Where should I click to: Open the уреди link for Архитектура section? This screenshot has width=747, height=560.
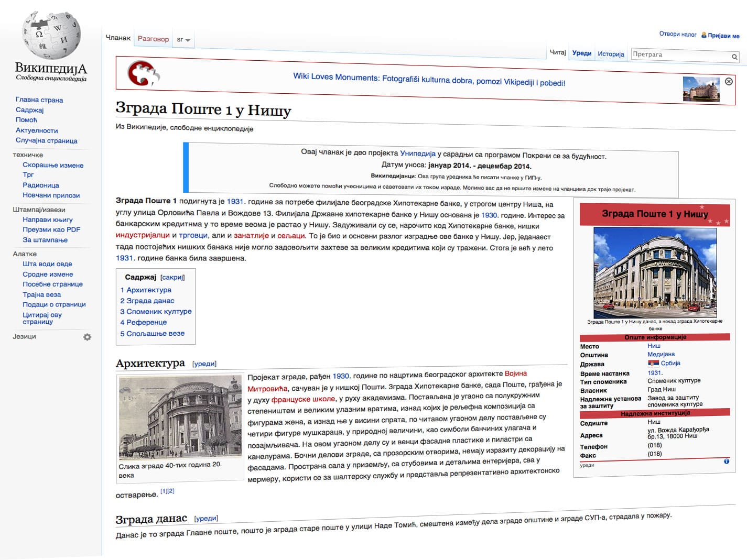[x=204, y=363]
